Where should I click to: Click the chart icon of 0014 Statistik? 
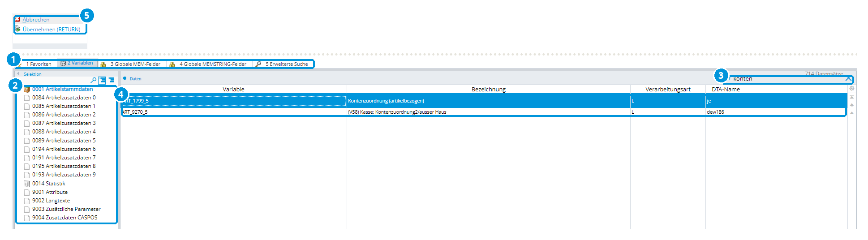point(27,184)
